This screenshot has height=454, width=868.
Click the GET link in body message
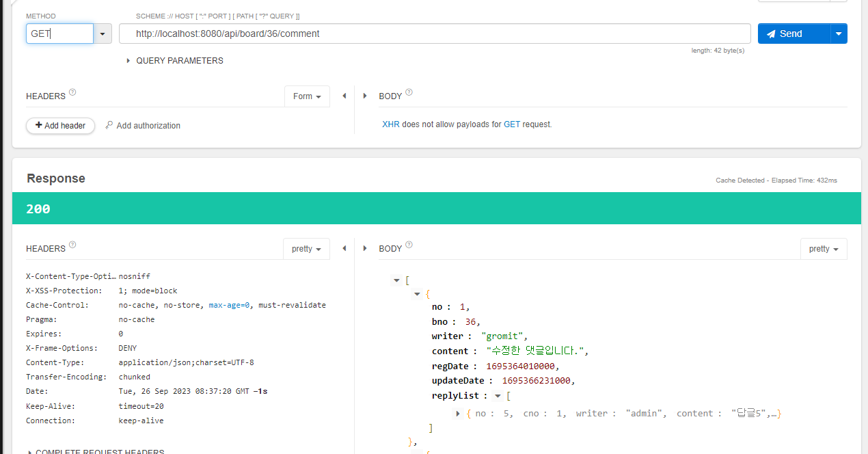point(512,124)
